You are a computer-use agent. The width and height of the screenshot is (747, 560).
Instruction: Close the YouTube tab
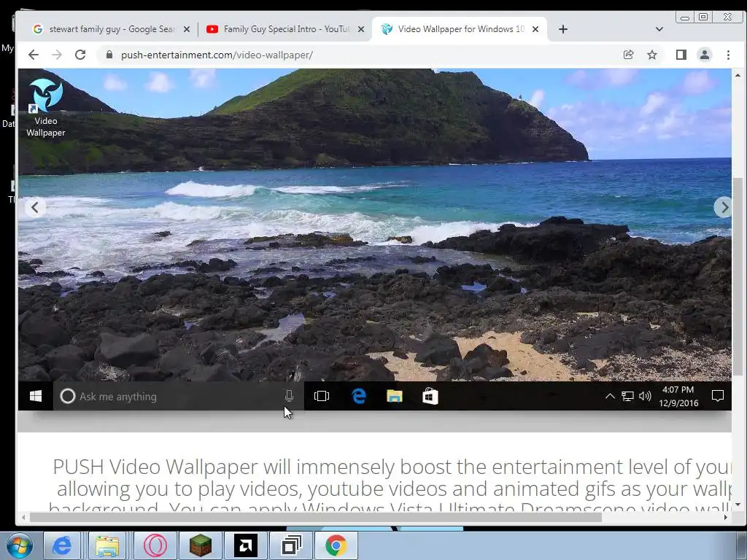coord(361,29)
